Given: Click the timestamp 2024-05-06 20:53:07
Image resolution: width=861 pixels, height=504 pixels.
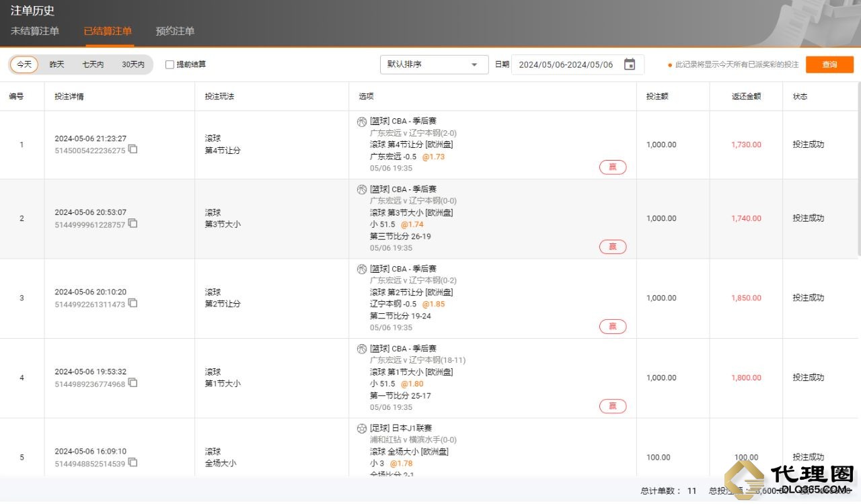Looking at the screenshot, I should (91, 212).
